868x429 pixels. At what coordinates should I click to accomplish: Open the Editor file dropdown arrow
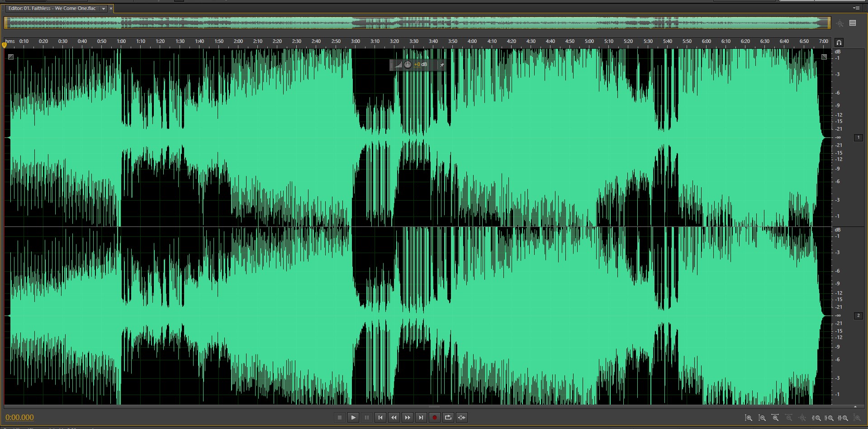[x=104, y=9]
